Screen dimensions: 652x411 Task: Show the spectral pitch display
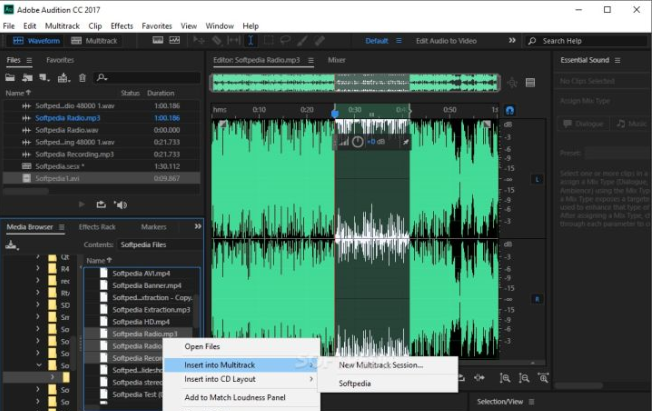pyautogui.click(x=175, y=40)
